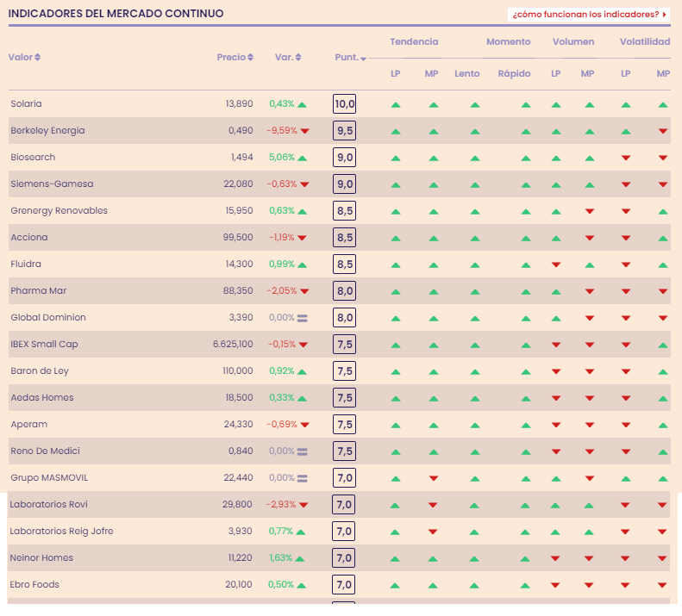Click Biosearch's 9,0 score box
The height and width of the screenshot is (616, 682).
pos(345,158)
